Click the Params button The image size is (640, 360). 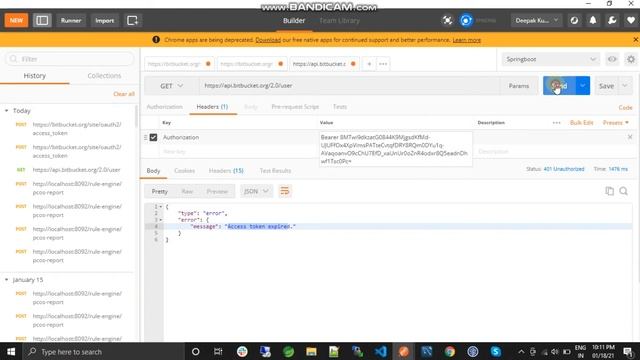click(519, 86)
